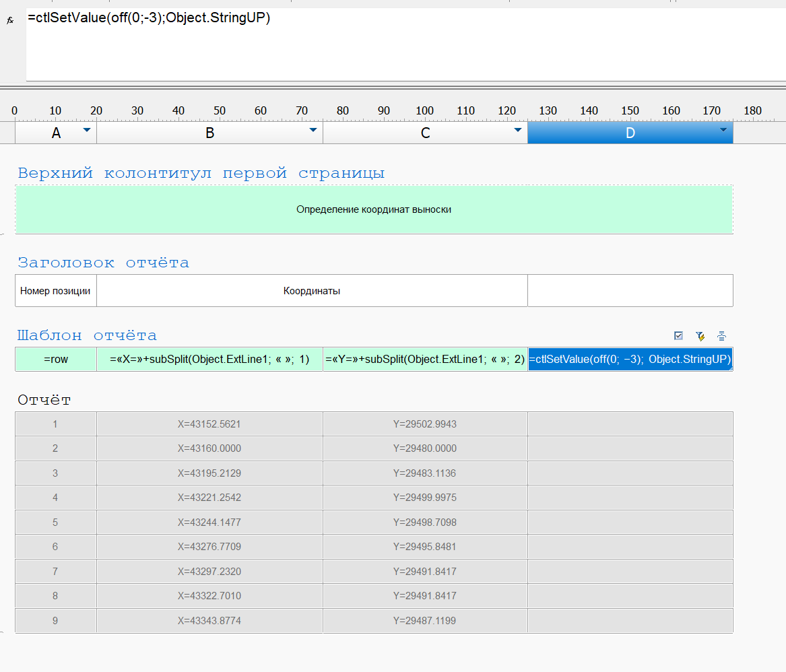This screenshot has width=786, height=672.
Task: Open the dropdown arrow in column C header
Action: point(517,130)
